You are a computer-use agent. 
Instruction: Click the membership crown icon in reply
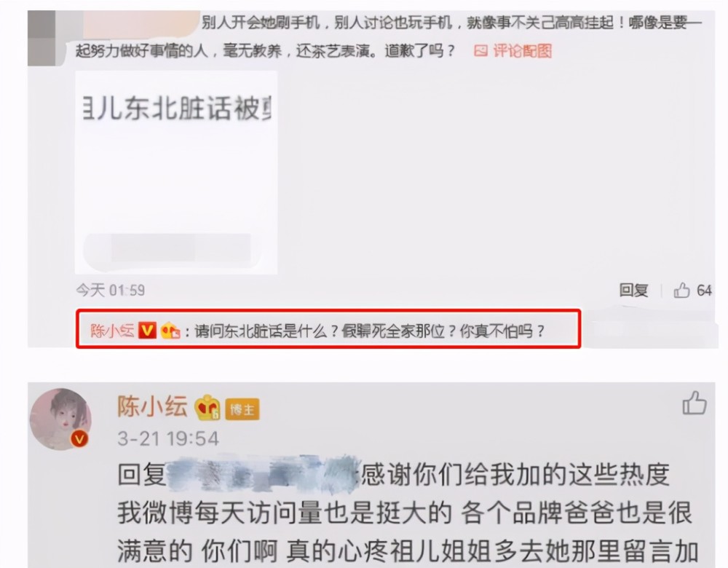point(170,331)
